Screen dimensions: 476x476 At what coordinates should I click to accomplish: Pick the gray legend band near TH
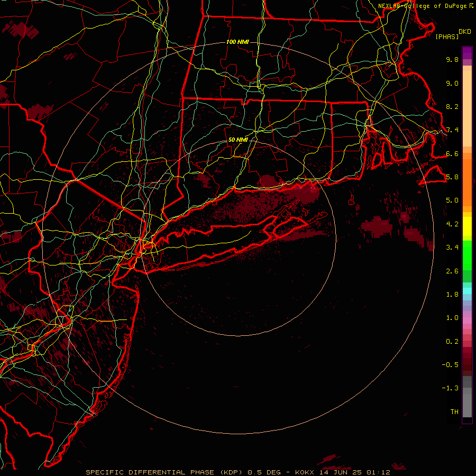pyautogui.click(x=467, y=405)
